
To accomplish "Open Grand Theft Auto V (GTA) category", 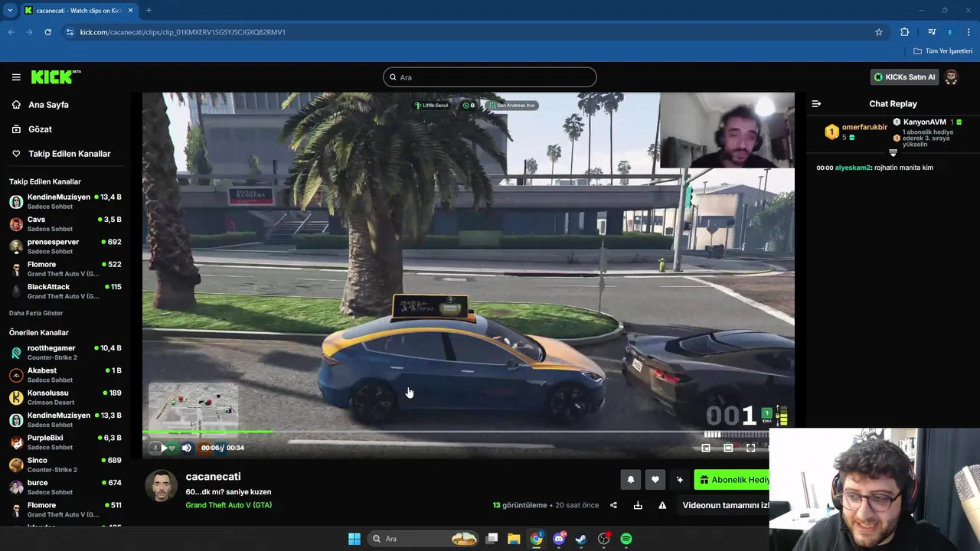I will tap(229, 505).
